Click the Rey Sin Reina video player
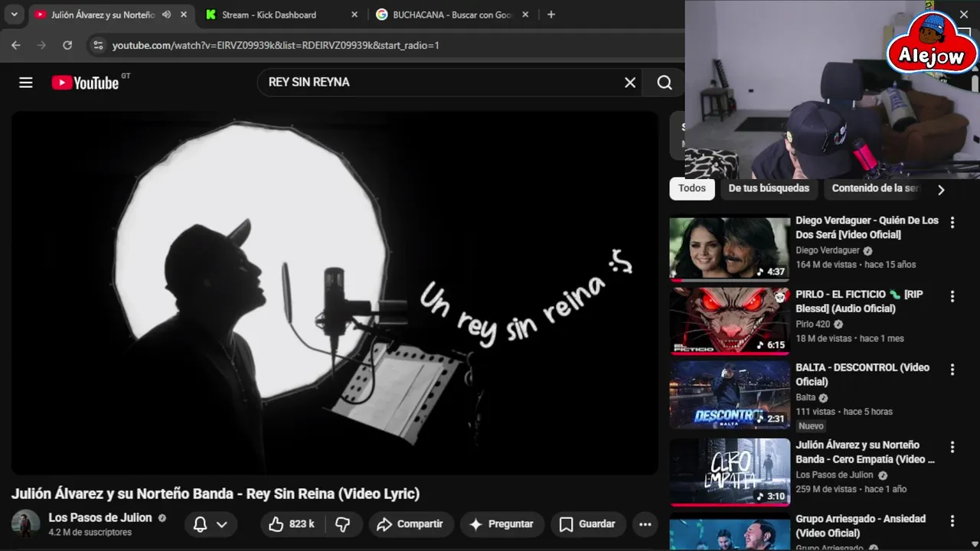The width and height of the screenshot is (980, 551). tap(335, 293)
